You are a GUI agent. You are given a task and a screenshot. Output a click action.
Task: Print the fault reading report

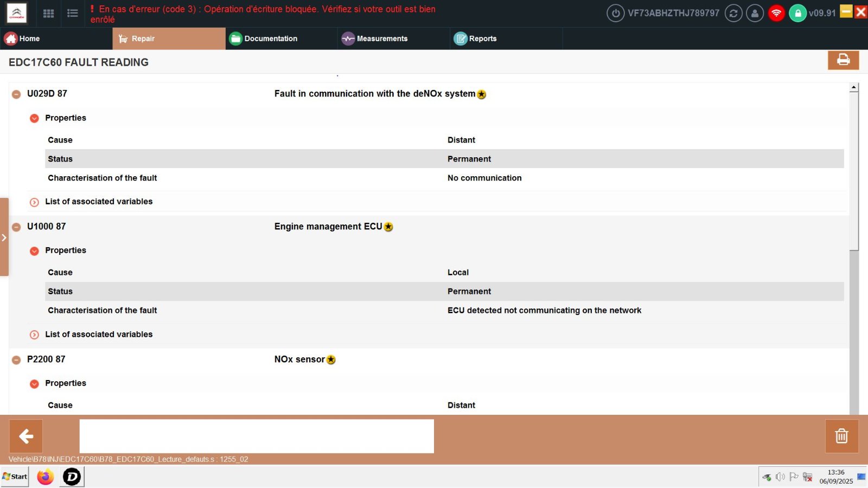pyautogui.click(x=843, y=60)
